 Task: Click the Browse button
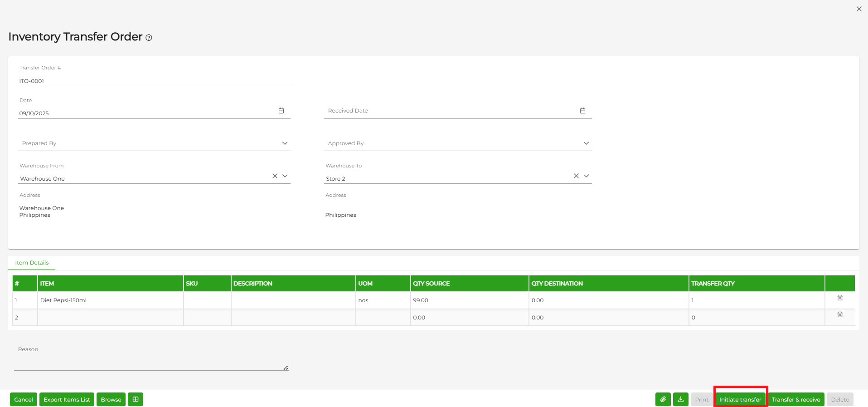(x=111, y=399)
